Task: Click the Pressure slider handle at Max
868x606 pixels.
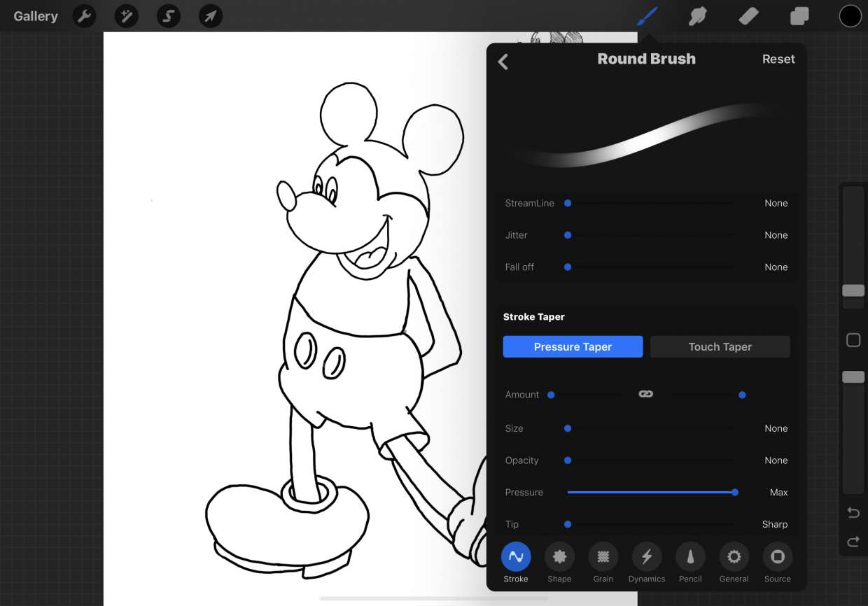Action: (735, 493)
